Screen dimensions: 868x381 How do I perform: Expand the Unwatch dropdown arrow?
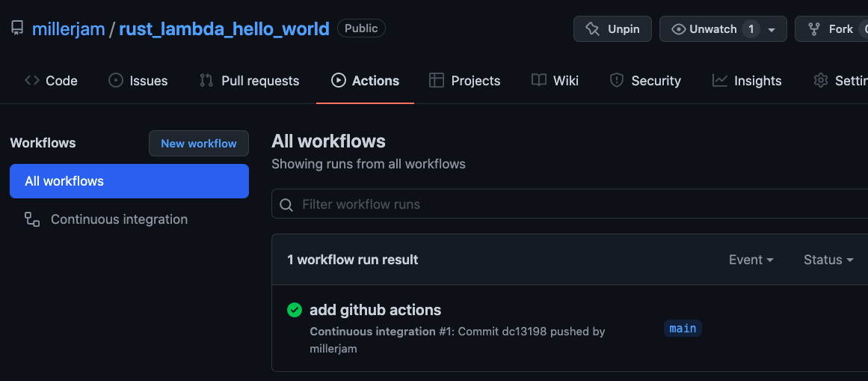(x=772, y=29)
